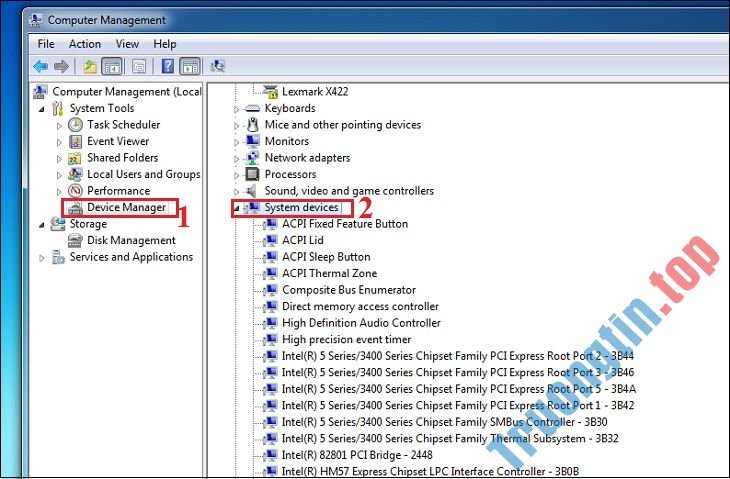Click the Properties toolbar icon
The width and height of the screenshot is (730, 479).
click(139, 66)
